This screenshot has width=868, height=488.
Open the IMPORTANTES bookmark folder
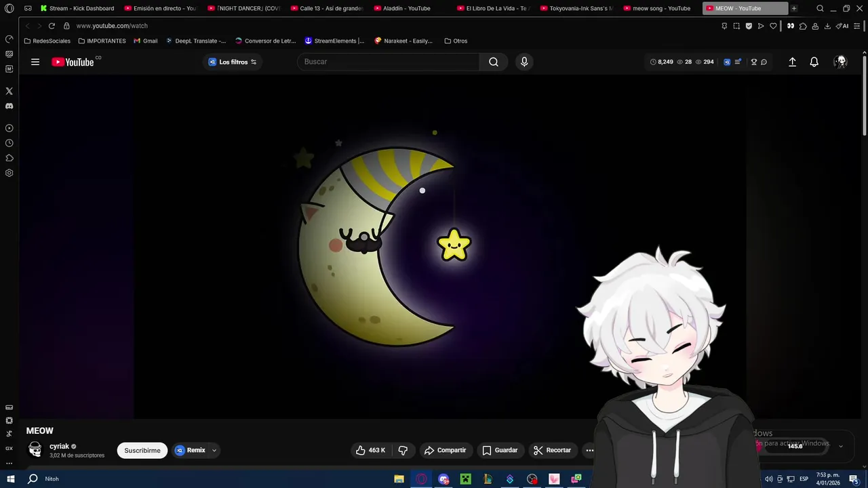tap(102, 41)
